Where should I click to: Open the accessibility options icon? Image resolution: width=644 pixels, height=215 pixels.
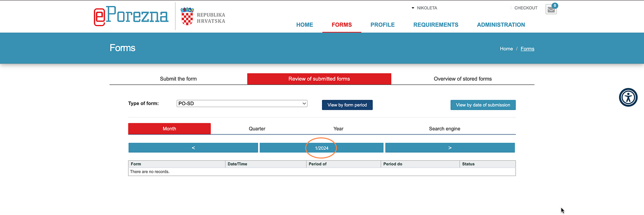[628, 97]
